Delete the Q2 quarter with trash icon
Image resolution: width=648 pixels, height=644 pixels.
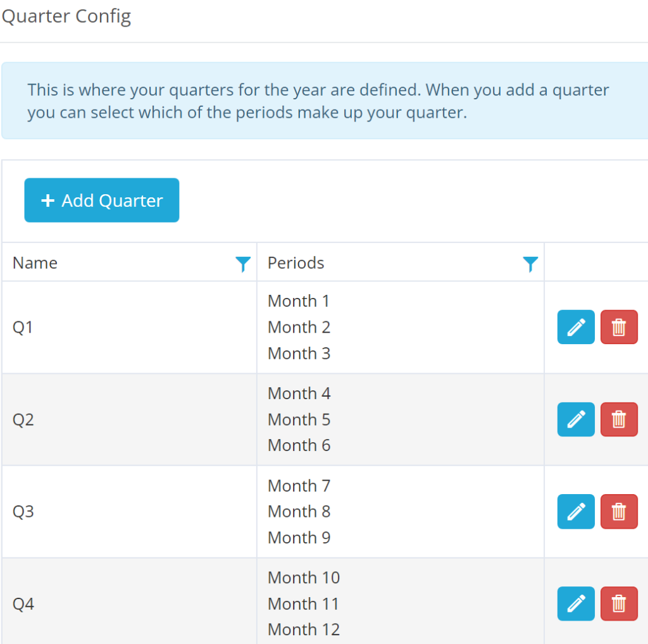click(619, 419)
